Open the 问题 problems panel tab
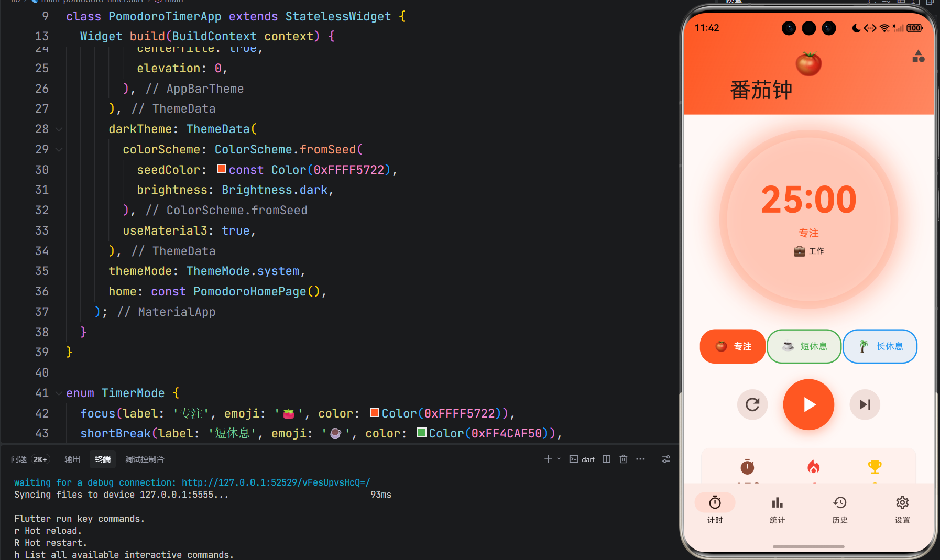 (19, 459)
